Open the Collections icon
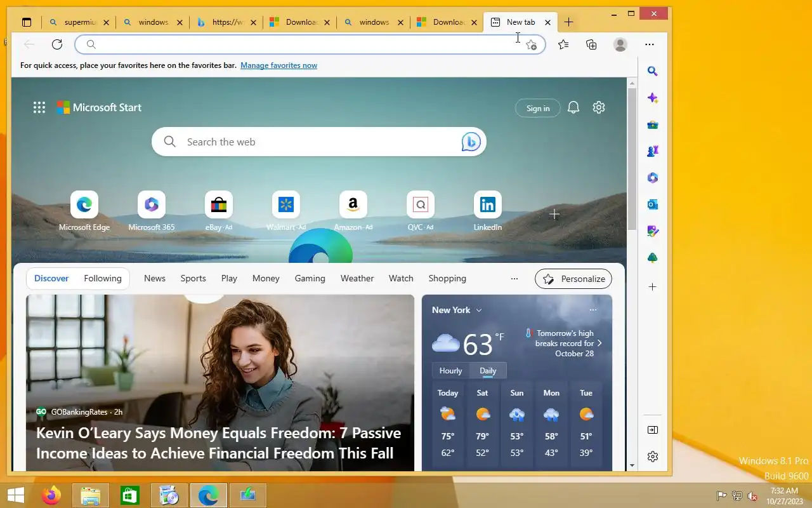812x508 pixels. (591, 44)
